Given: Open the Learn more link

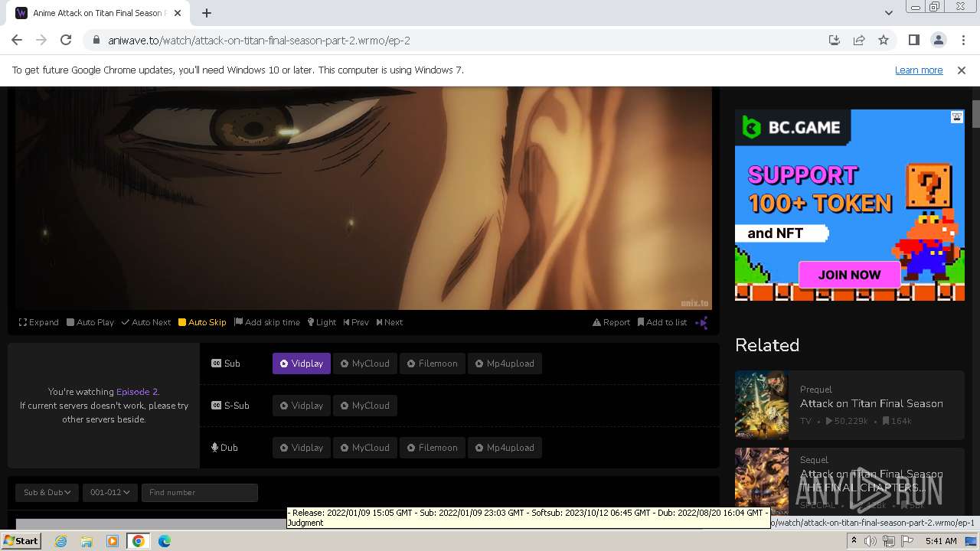Looking at the screenshot, I should [x=919, y=70].
